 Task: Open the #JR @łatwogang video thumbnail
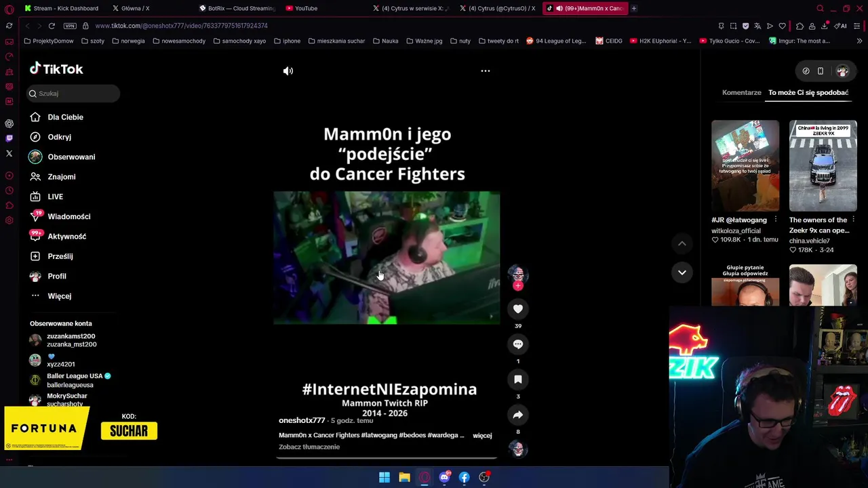coord(745,165)
